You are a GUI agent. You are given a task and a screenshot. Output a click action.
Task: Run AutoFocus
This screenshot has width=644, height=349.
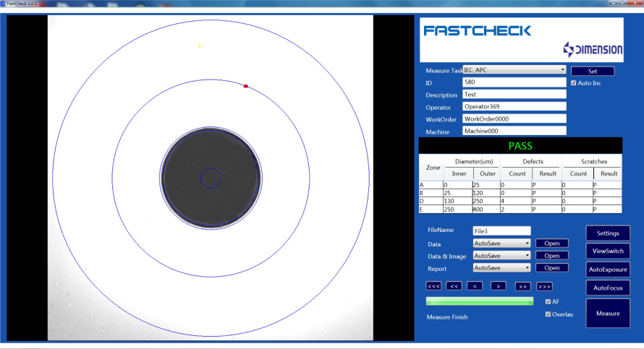pos(607,288)
